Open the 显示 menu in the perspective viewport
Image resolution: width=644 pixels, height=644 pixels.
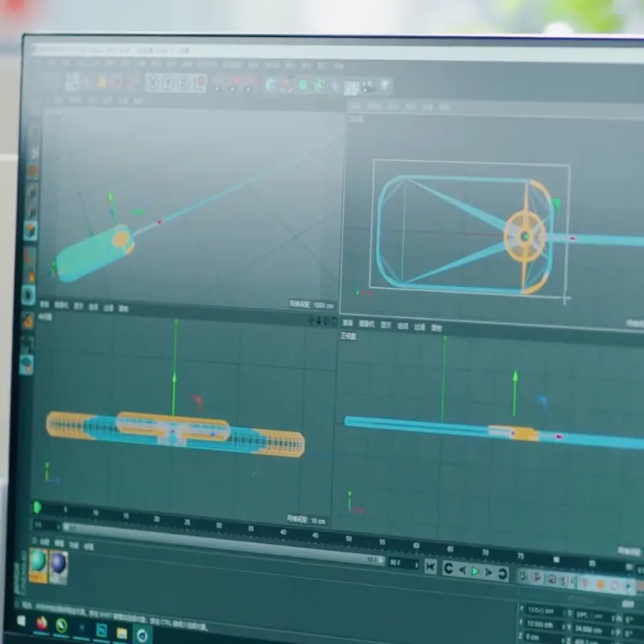point(92,101)
